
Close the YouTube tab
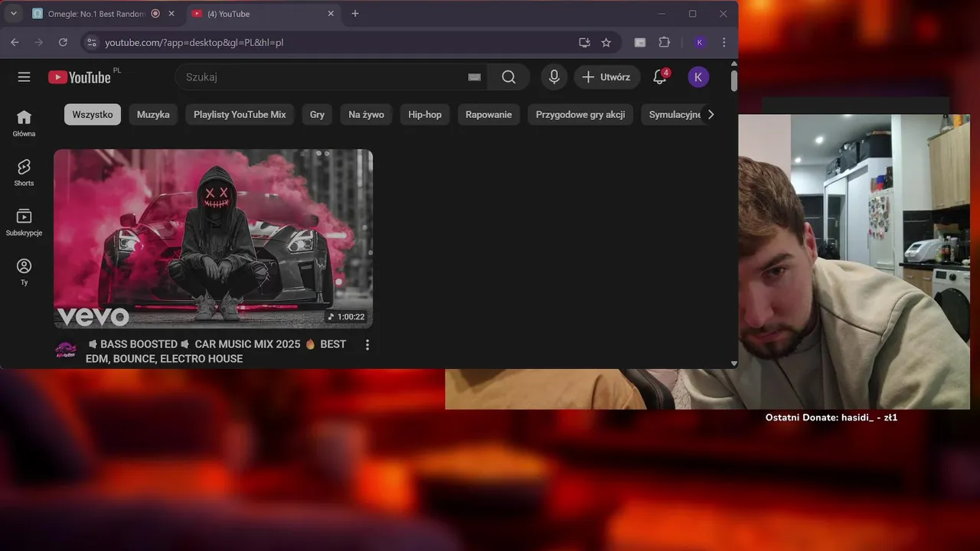[331, 14]
